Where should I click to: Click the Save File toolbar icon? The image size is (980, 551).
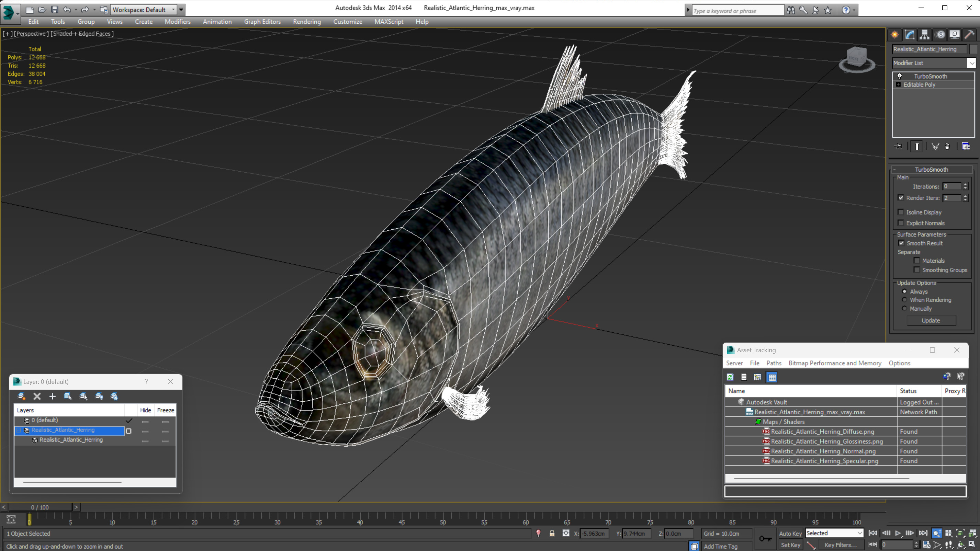[x=54, y=10]
